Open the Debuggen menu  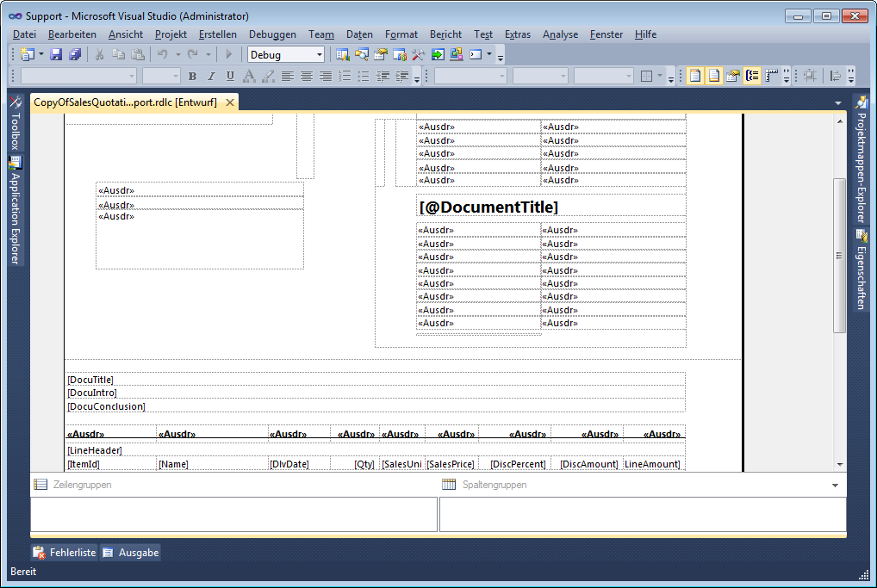pos(272,34)
